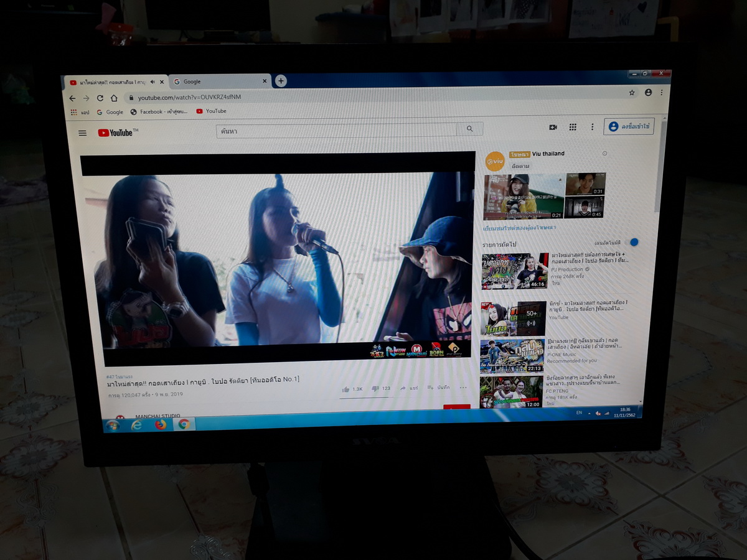The width and height of the screenshot is (747, 560).
Task: Open the Google bookmark
Action: click(110, 113)
